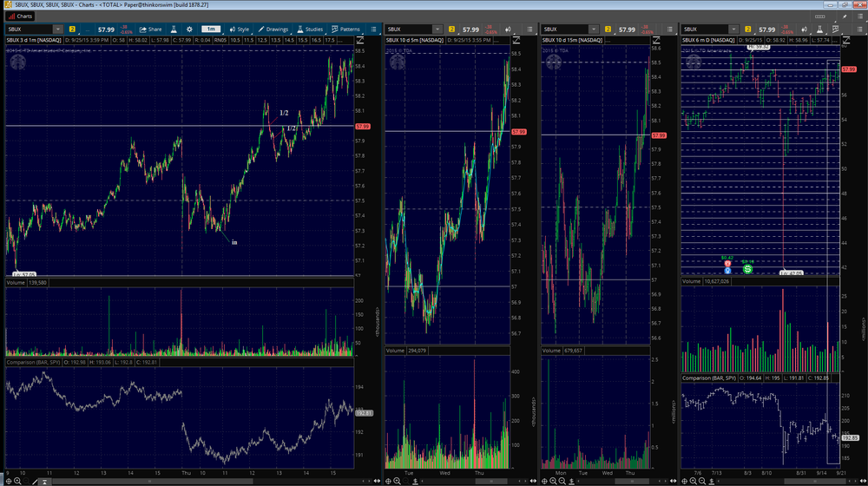
Task: Open symbol dropdown in the 15m chart
Action: 594,30
